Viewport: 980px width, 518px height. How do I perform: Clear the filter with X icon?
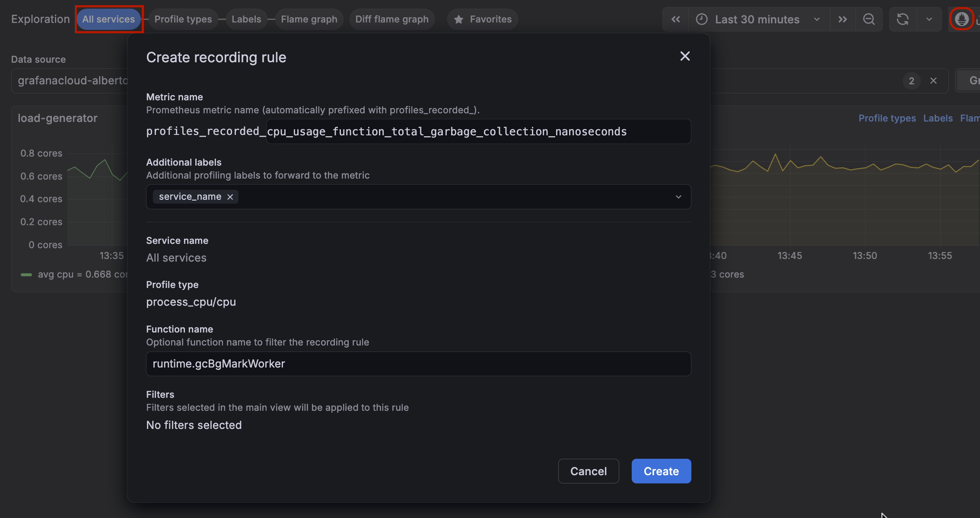[933, 81]
